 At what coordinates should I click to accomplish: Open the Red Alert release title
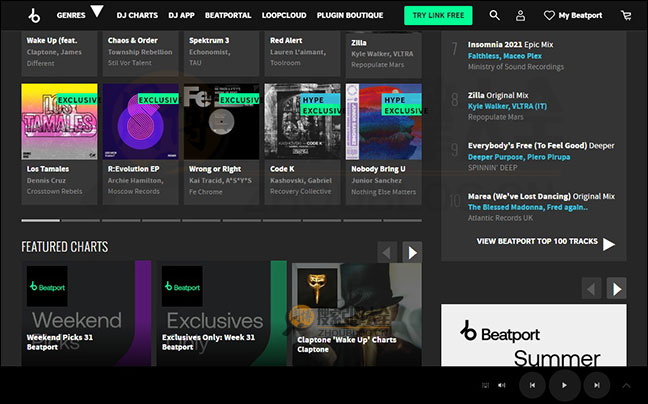coord(286,40)
